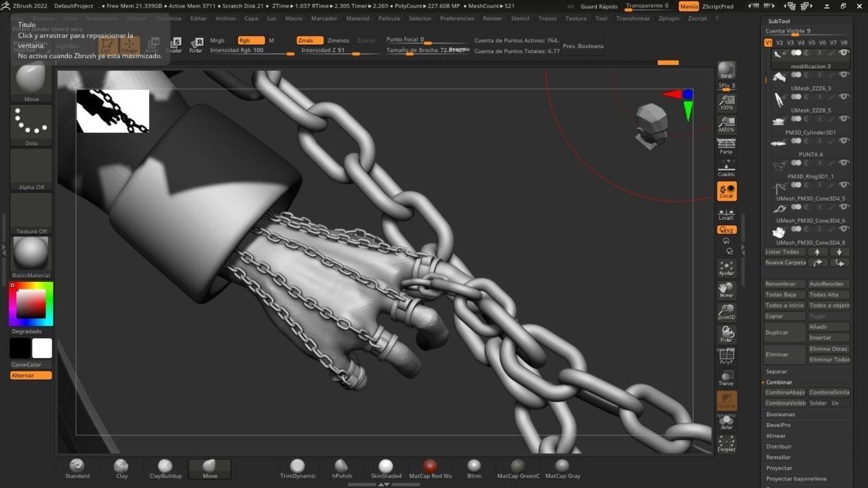This screenshot has height=488, width=868.
Task: Choose the Blinn material
Action: tap(474, 469)
